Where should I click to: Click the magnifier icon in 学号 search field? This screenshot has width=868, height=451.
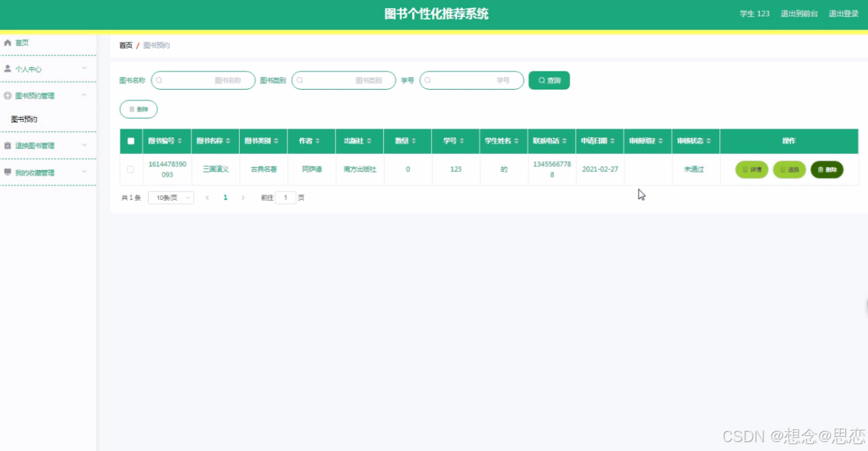pos(428,81)
